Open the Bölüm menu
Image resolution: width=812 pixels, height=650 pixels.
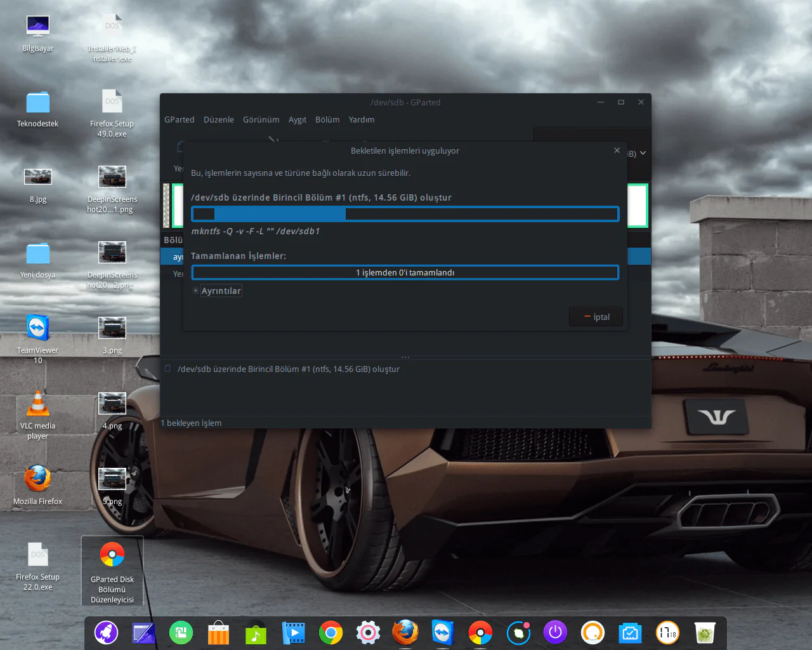(327, 119)
